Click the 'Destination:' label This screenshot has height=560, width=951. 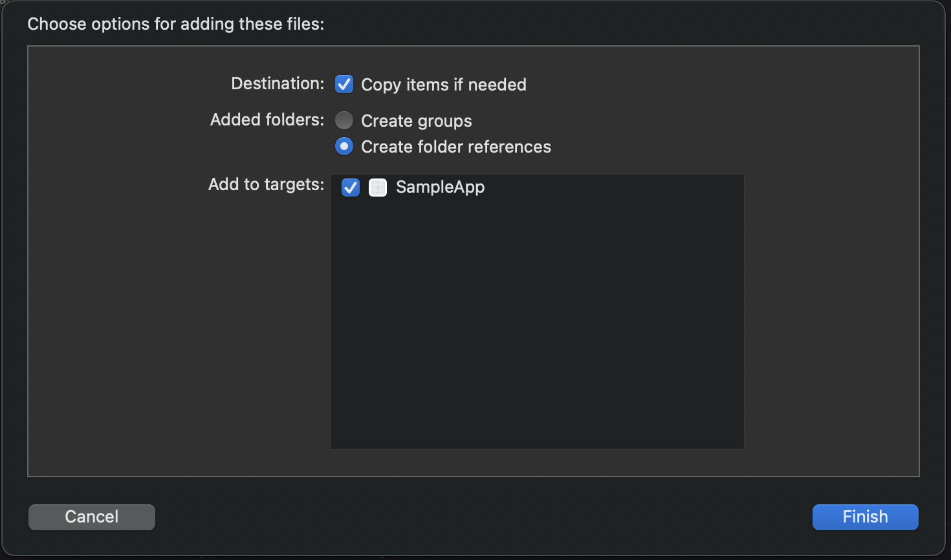click(278, 83)
